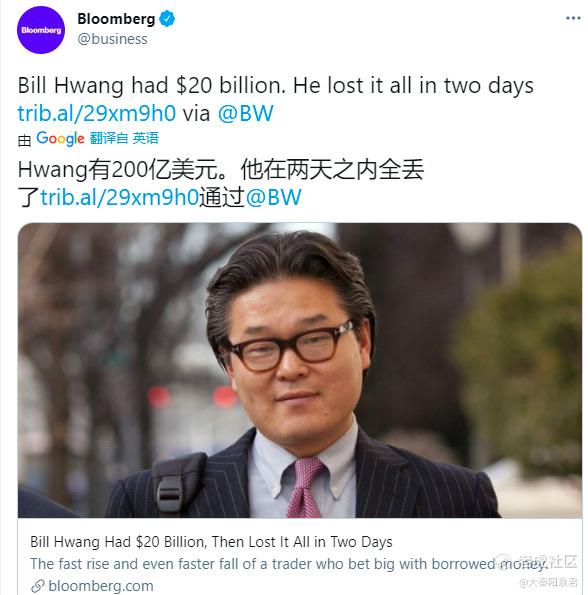Open the tweet's three-dot more options menu
This screenshot has height=595, width=588.
(x=573, y=18)
